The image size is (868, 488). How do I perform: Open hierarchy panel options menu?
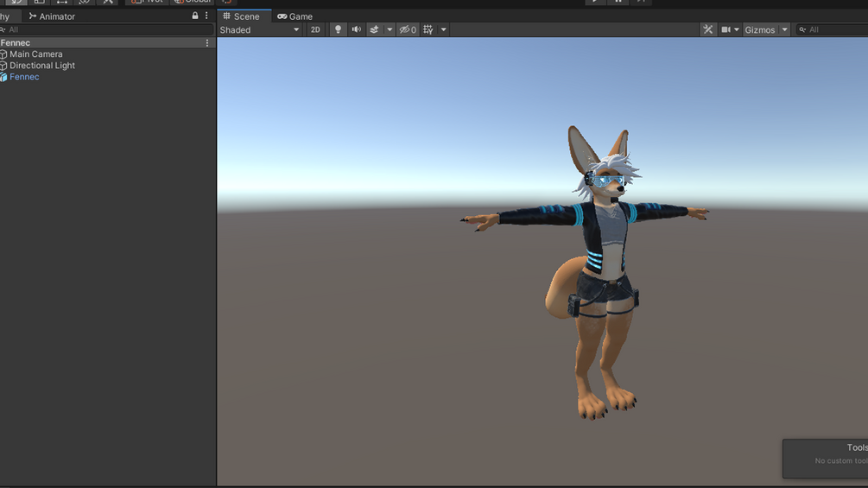(x=207, y=16)
